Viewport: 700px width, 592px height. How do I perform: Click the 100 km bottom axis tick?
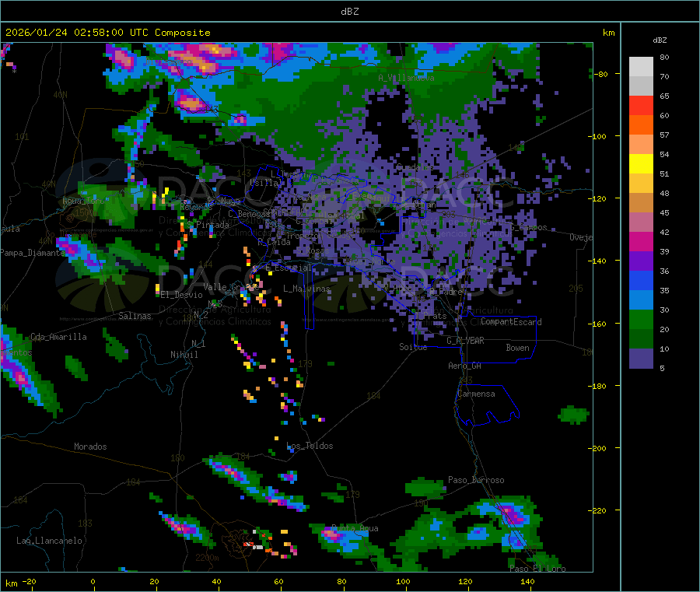pos(403,581)
